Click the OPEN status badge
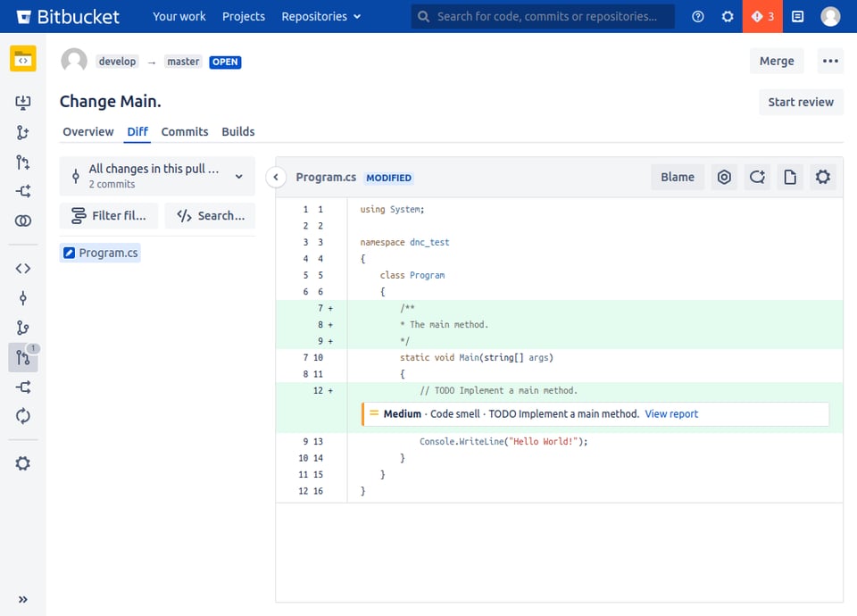This screenshot has height=616, width=857. 225,62
